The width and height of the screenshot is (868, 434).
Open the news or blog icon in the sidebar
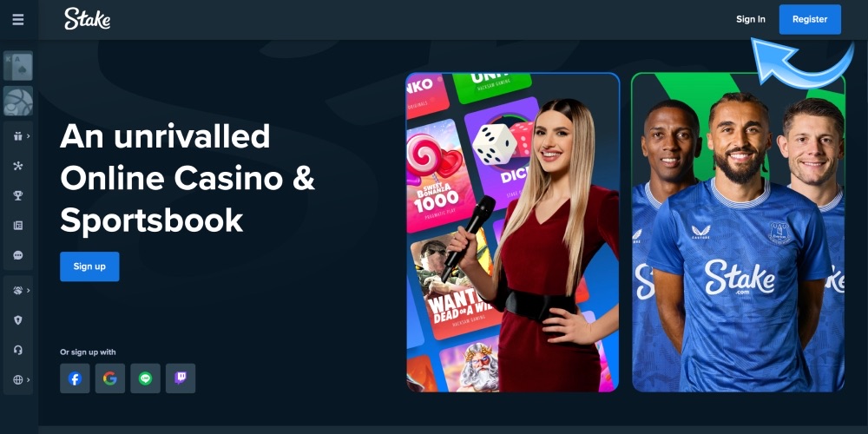tap(17, 226)
